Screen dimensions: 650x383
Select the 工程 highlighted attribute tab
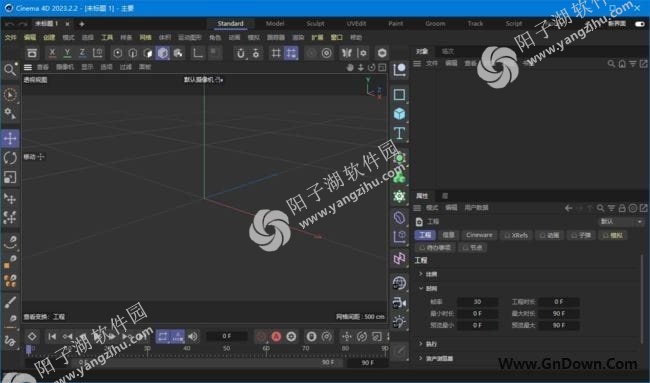425,235
